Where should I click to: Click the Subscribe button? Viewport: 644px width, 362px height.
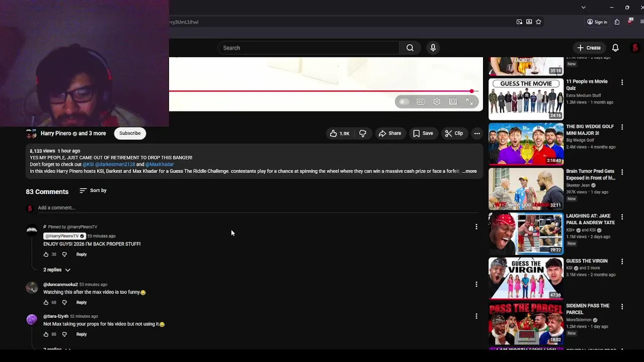[x=130, y=133]
